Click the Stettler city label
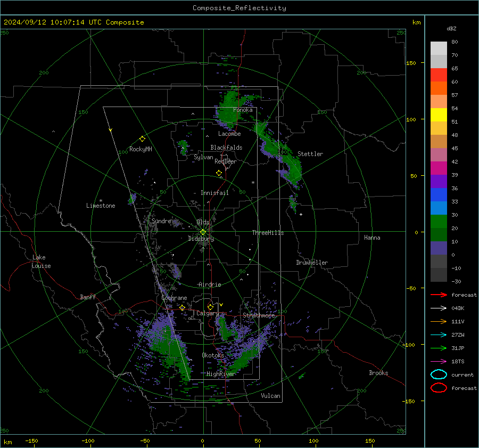Viewport: 479px width, 448px height. pos(310,154)
